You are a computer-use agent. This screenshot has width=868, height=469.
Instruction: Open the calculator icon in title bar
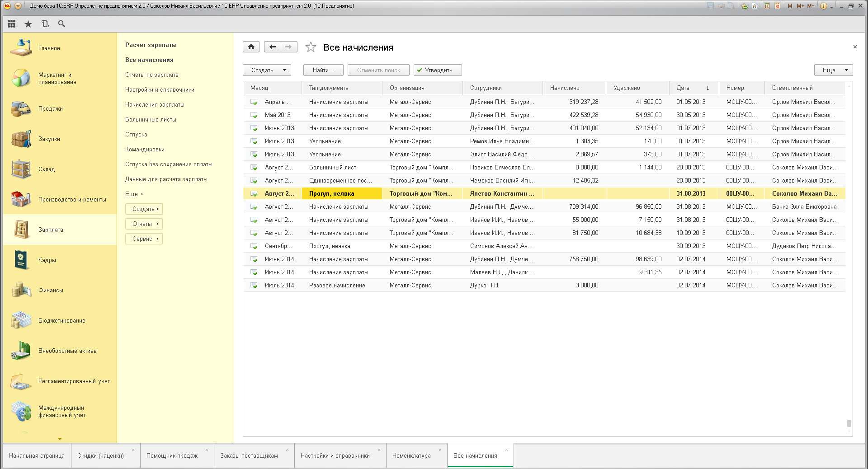point(767,6)
